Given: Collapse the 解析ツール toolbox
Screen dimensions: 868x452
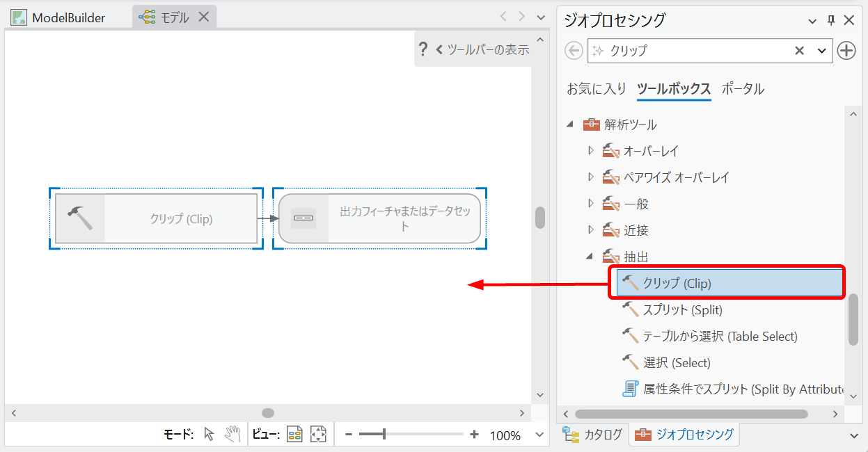Looking at the screenshot, I should point(570,124).
